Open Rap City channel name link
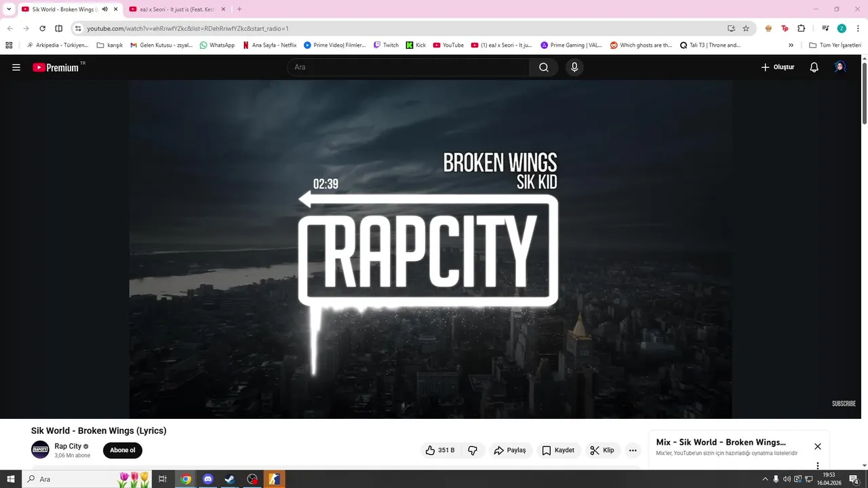Viewport: 868px width, 488px height. point(68,446)
